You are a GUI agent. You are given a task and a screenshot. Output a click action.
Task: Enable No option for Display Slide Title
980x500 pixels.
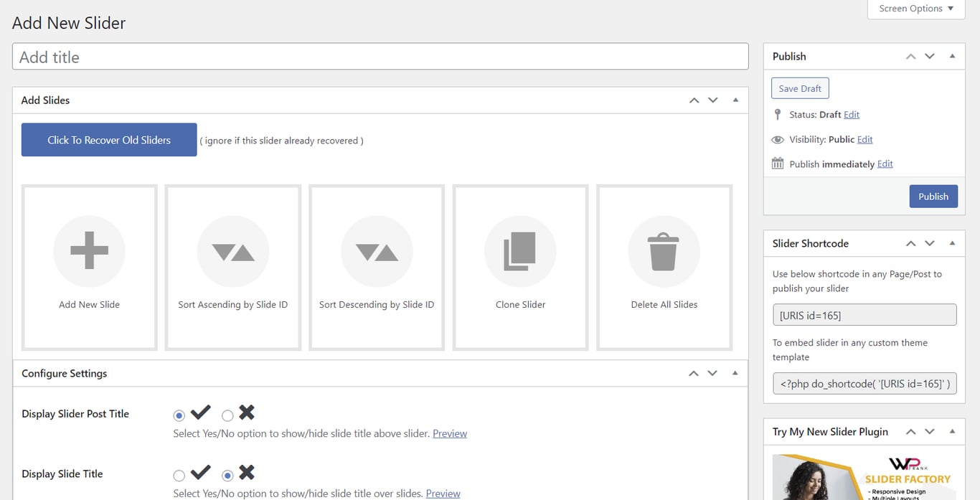227,475
